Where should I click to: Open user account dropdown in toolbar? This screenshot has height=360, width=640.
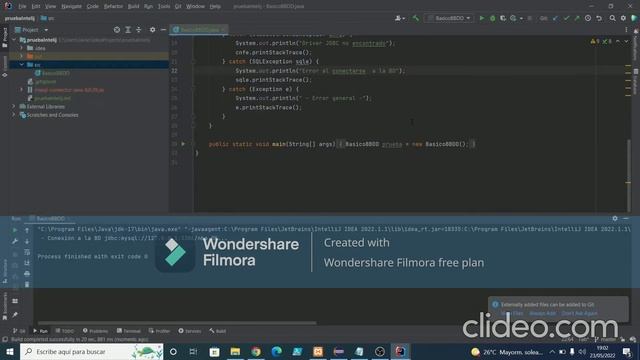pos(400,18)
